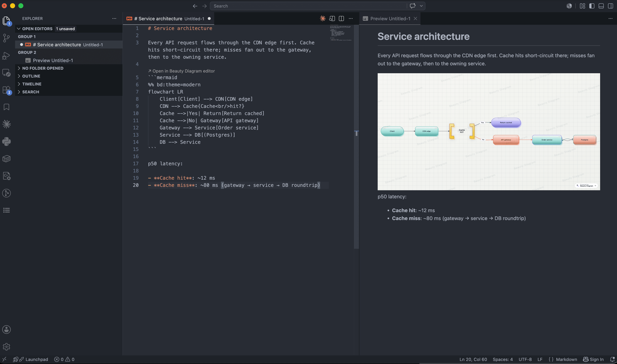Viewport: 617px width, 364px height.
Task: Click the editor vertical scrollbar
Action: (x=356, y=137)
